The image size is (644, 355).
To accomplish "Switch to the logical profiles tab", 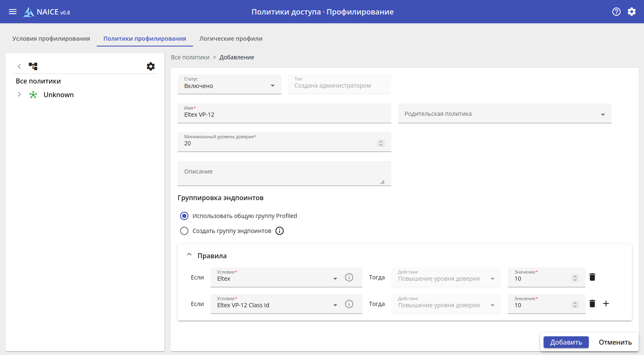I will coord(231,39).
